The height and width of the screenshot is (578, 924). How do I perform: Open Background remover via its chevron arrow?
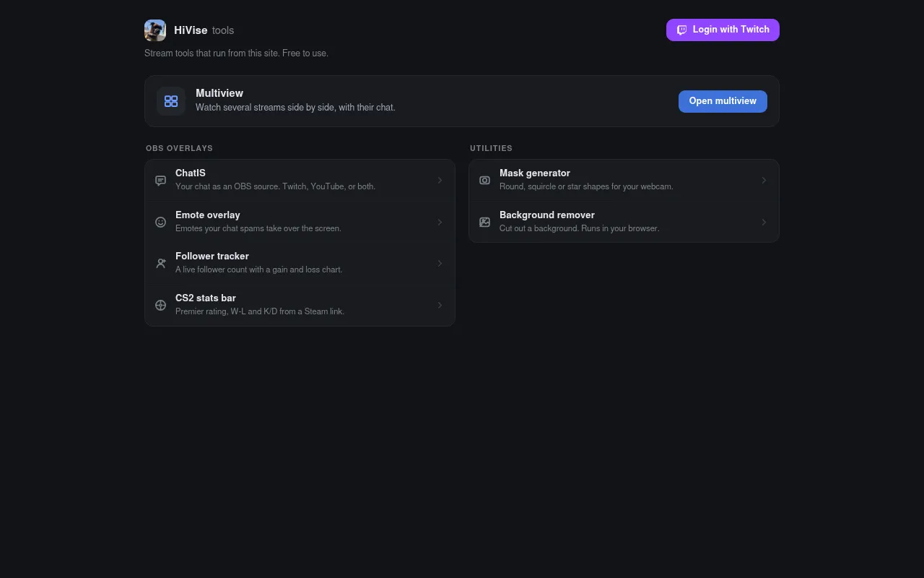[x=764, y=222]
